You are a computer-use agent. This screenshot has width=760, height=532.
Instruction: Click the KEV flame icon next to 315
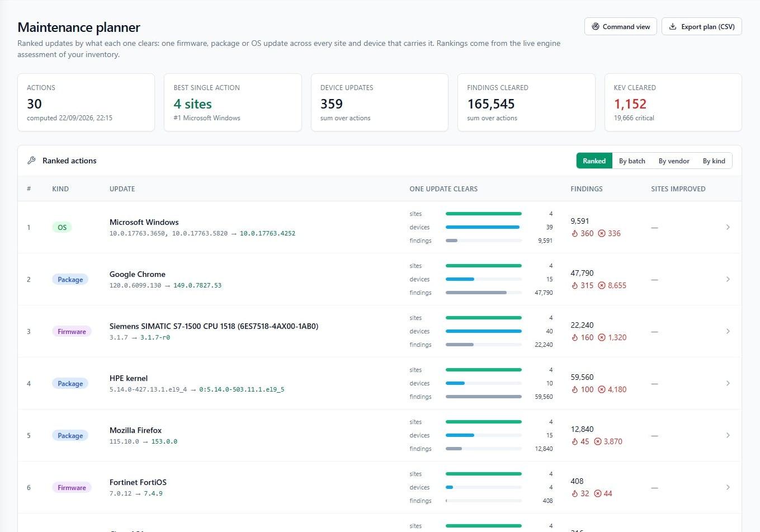(x=574, y=285)
